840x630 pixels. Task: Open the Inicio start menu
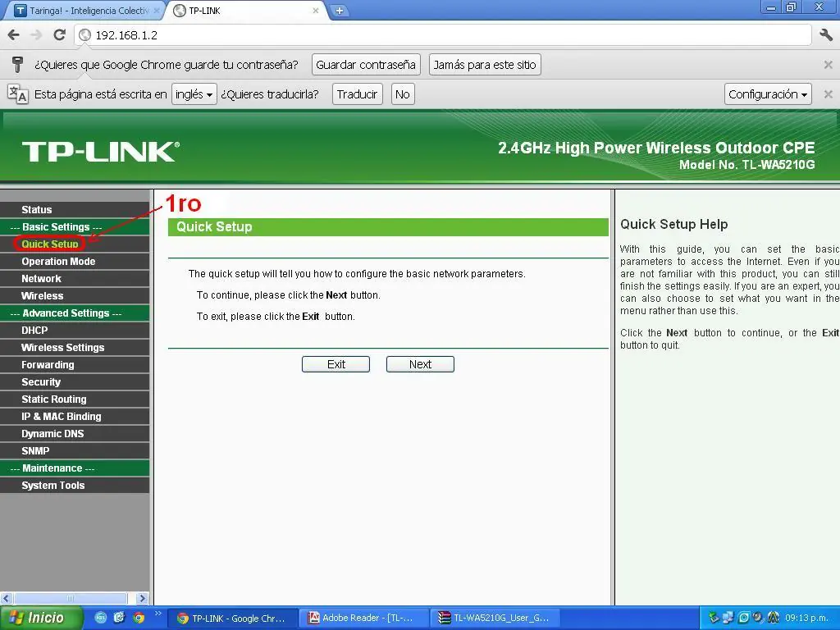coord(42,618)
